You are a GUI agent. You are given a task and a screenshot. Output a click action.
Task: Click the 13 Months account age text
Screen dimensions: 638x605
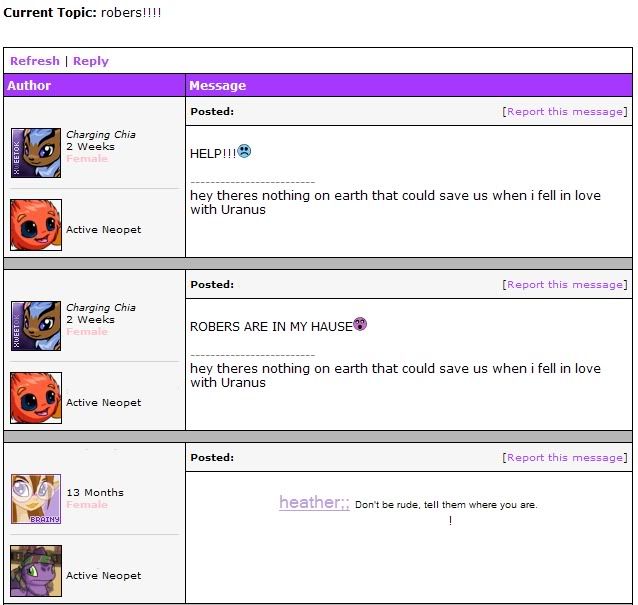pos(95,492)
